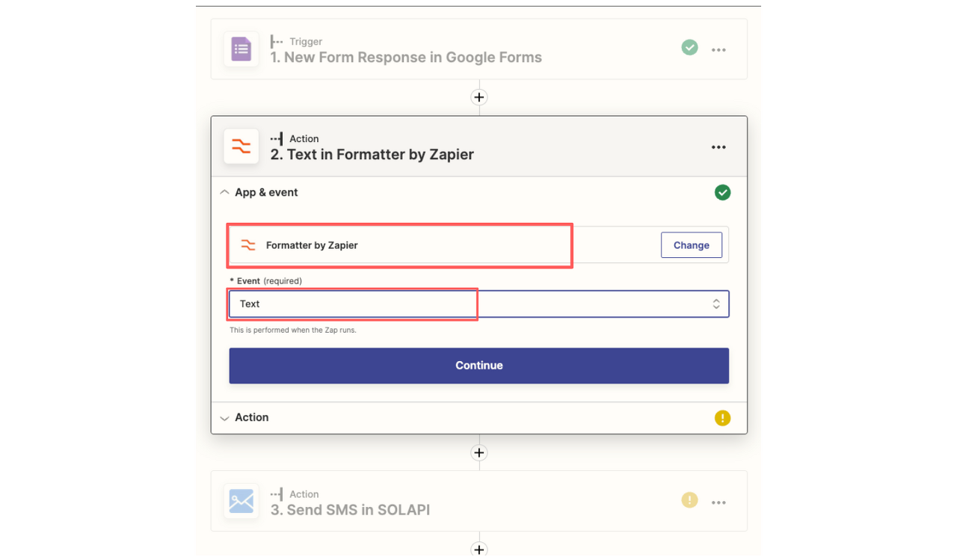
Task: Click the Trigger label above step 1
Action: point(306,42)
